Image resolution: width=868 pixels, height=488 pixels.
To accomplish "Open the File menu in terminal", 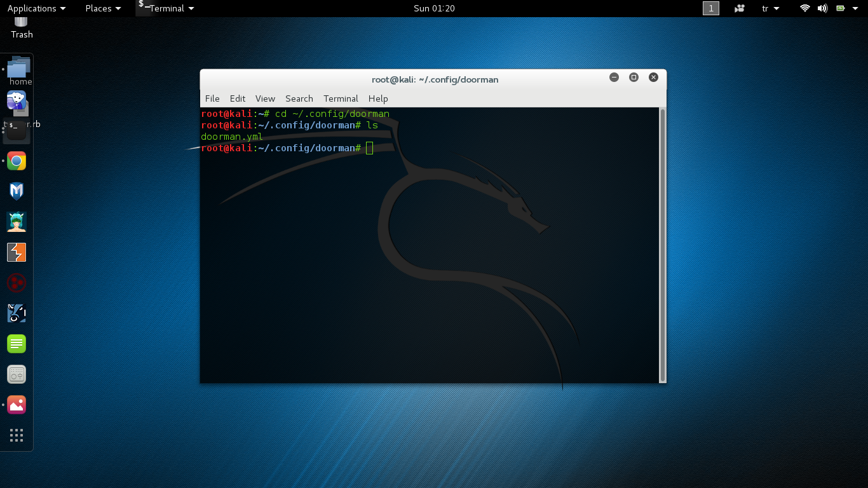I will tap(212, 98).
